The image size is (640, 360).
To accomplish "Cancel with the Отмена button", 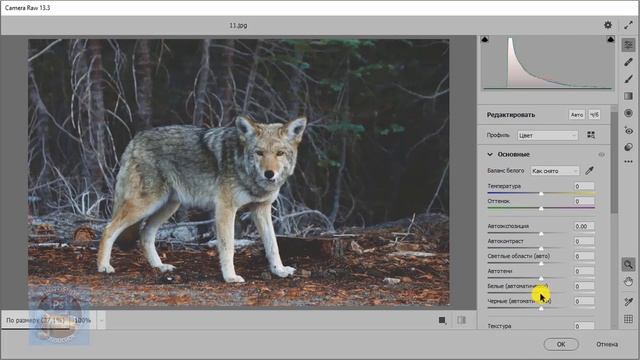I will [x=607, y=344].
